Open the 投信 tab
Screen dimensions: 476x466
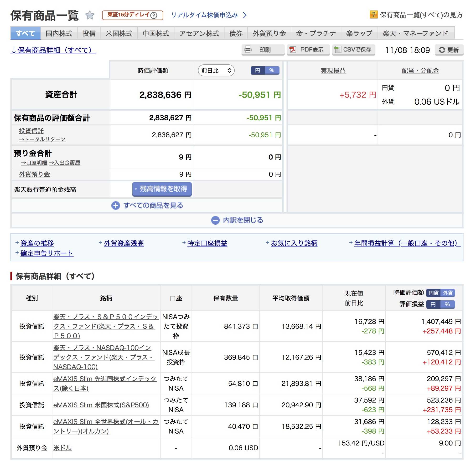[x=89, y=33]
